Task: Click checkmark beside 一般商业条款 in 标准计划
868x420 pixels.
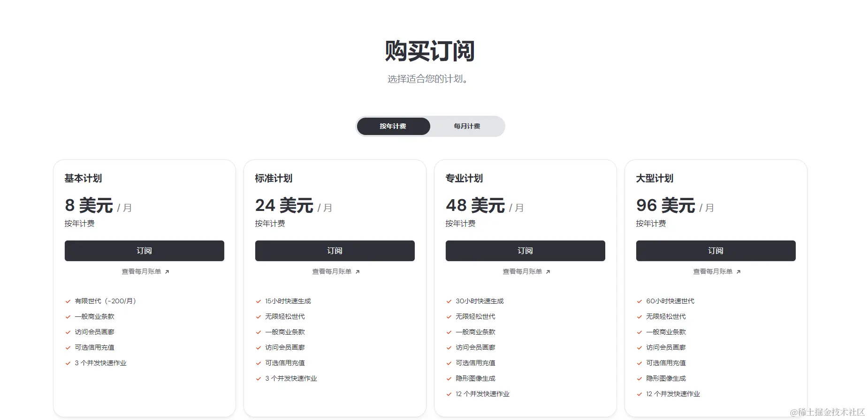Action: [x=259, y=332]
